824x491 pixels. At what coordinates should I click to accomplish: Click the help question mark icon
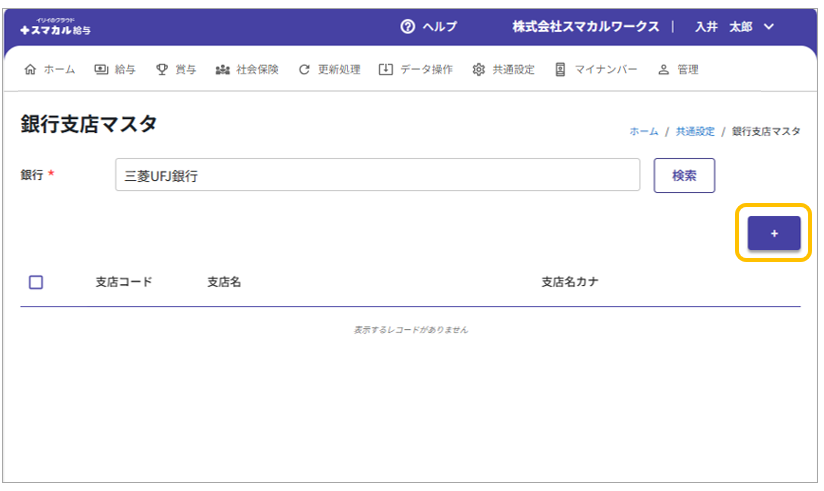407,26
